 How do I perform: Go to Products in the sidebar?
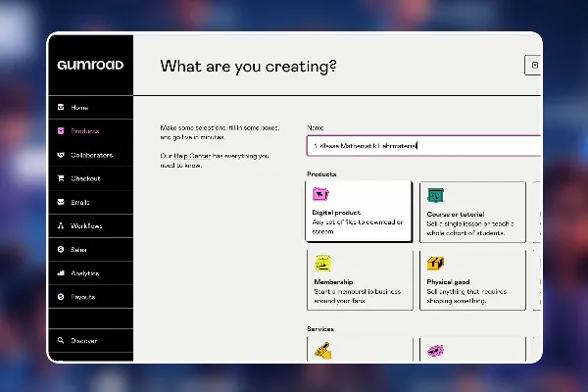[91, 131]
